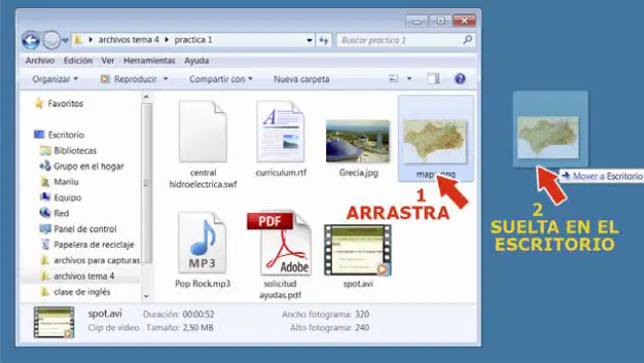Image resolution: width=644 pixels, height=363 pixels.
Task: Close the explorer window
Action: (464, 21)
